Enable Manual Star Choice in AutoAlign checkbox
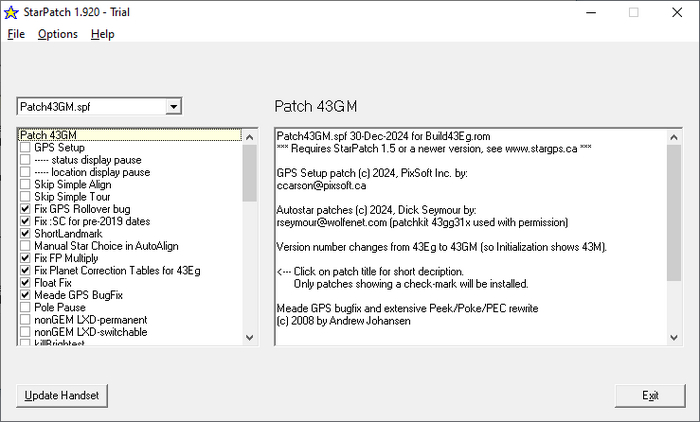 click(x=25, y=246)
